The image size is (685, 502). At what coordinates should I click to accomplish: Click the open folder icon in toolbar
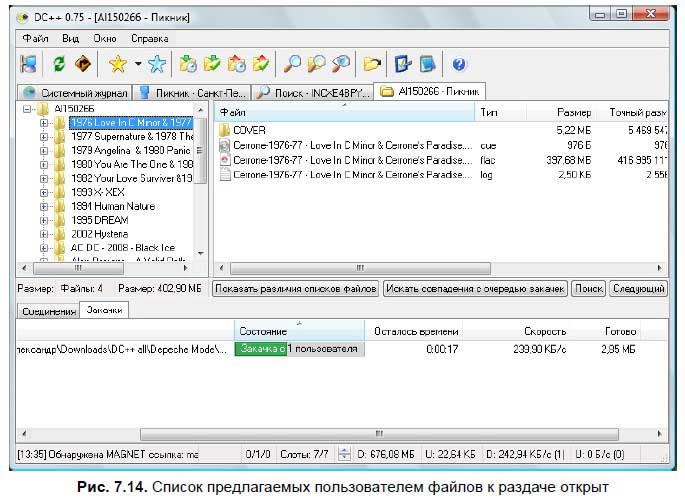pyautogui.click(x=372, y=64)
